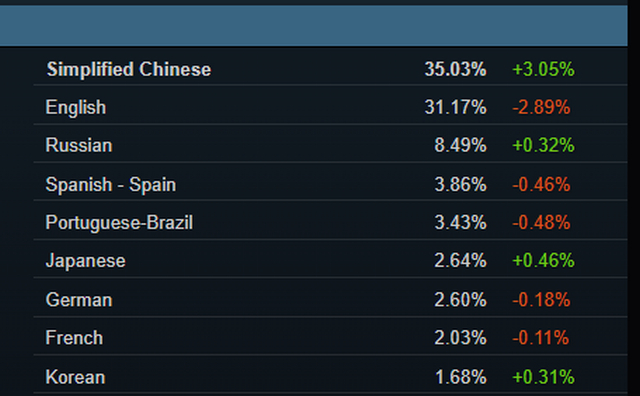Click the +0.32% Russian change value

[543, 145]
